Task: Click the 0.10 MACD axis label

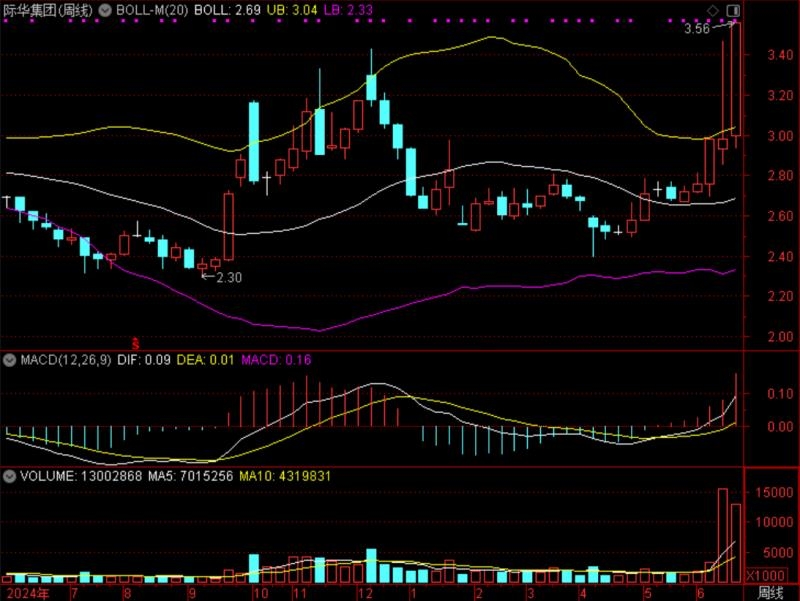Action: coord(780,394)
